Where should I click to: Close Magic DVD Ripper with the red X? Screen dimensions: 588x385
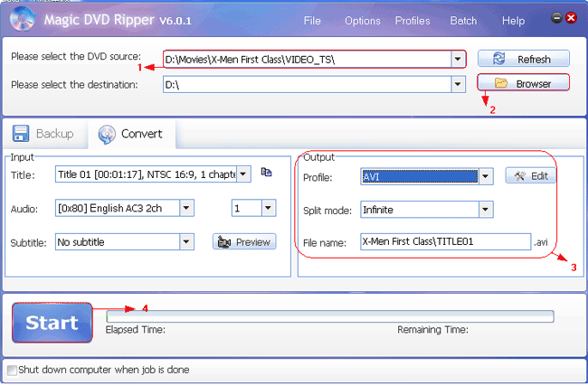(571, 17)
